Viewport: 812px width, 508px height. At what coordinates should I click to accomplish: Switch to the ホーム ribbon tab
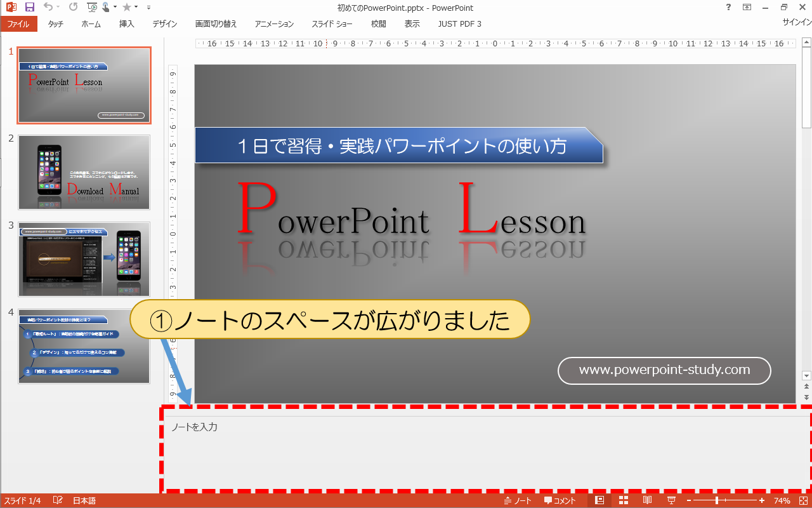pos(91,24)
